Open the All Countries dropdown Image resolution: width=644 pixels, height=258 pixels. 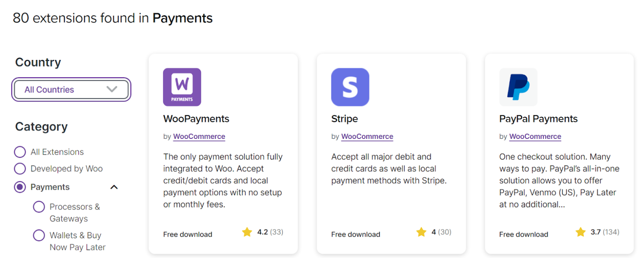[x=71, y=89]
